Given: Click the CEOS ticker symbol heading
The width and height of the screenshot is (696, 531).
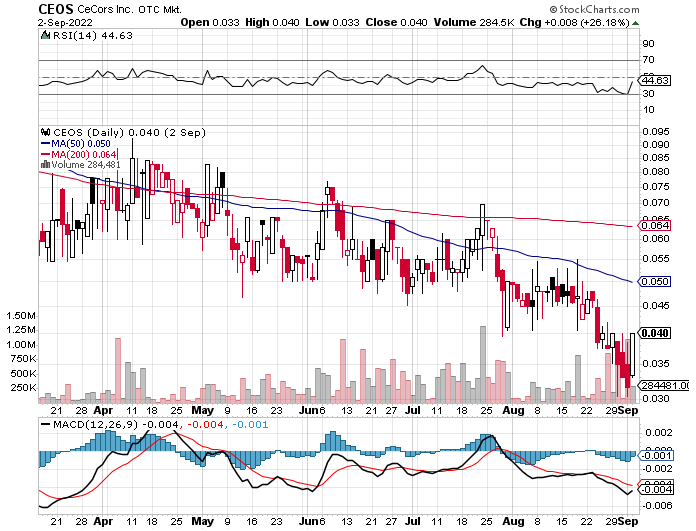Looking at the screenshot, I should [x=56, y=9].
